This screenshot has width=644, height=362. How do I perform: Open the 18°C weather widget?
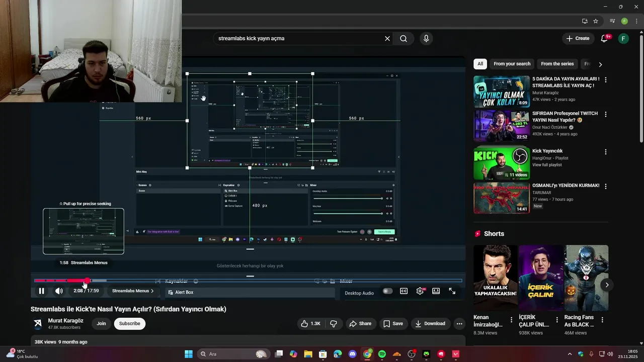22,354
